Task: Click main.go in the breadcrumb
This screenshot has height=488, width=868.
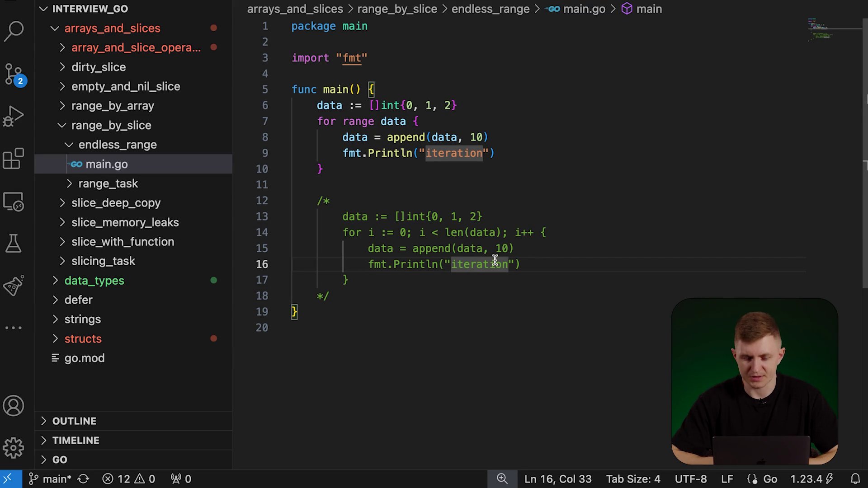Action: [x=584, y=9]
